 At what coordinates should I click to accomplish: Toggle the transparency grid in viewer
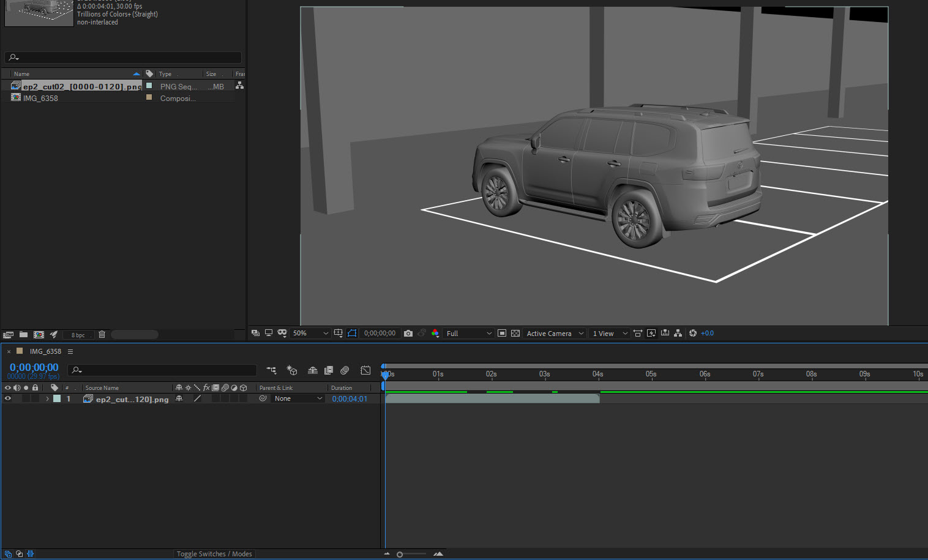coord(515,334)
